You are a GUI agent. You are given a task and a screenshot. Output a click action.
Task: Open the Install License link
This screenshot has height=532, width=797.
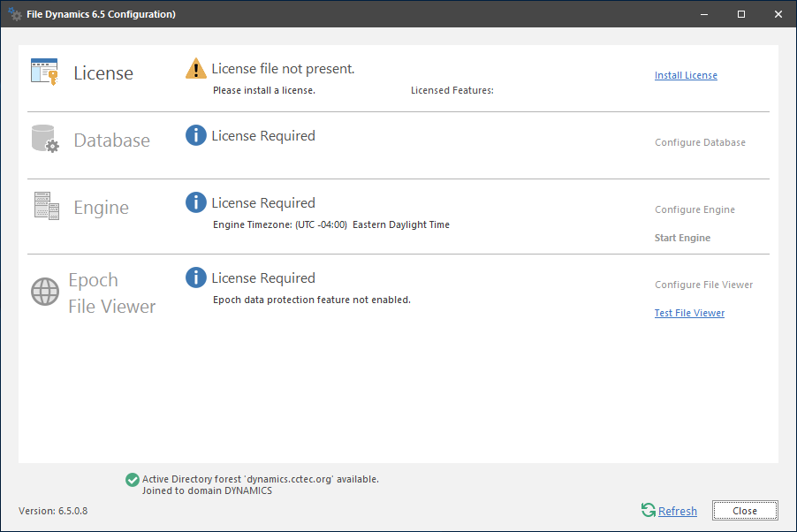coord(686,76)
